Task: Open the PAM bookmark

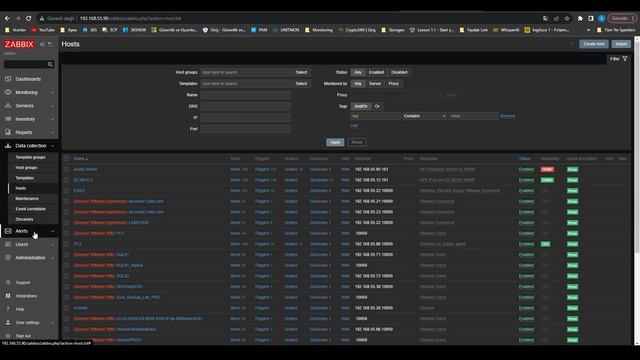Action: coord(259,30)
